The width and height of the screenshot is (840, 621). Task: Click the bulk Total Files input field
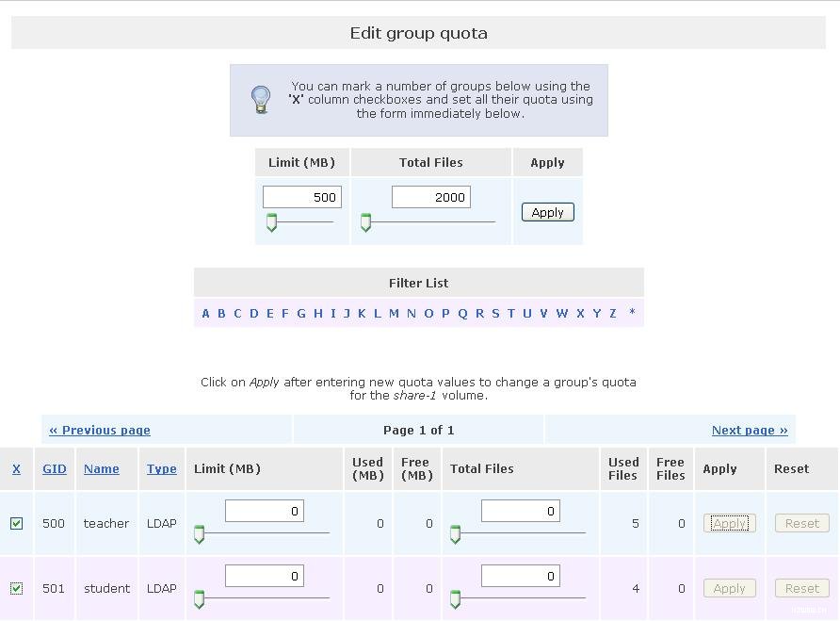click(x=431, y=197)
